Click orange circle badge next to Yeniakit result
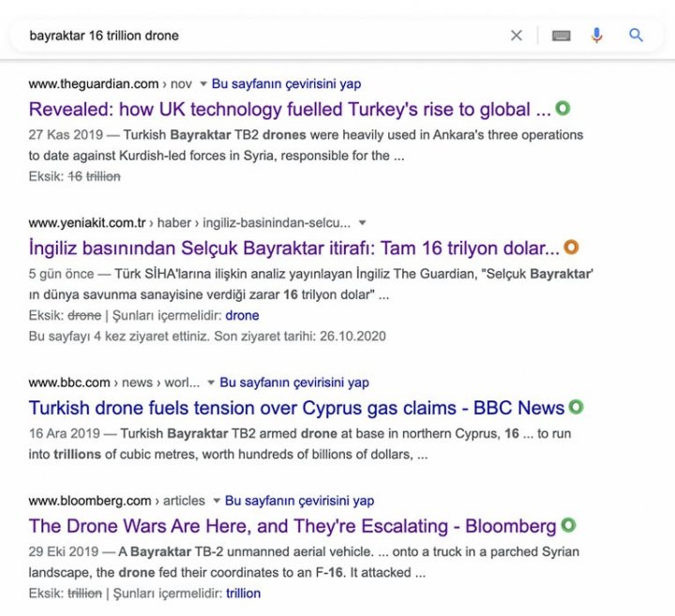Screen dimensions: 675x616 pyautogui.click(x=571, y=248)
